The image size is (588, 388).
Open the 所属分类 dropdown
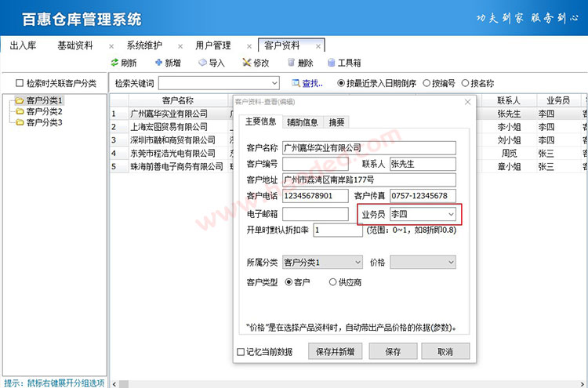[x=358, y=263]
